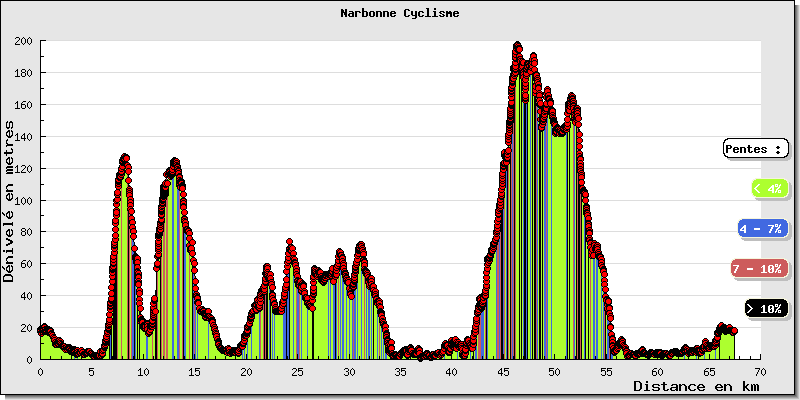Image resolution: width=800 pixels, height=400 pixels.
Task: Click the red "7 - 10%" legend badge
Action: [760, 269]
